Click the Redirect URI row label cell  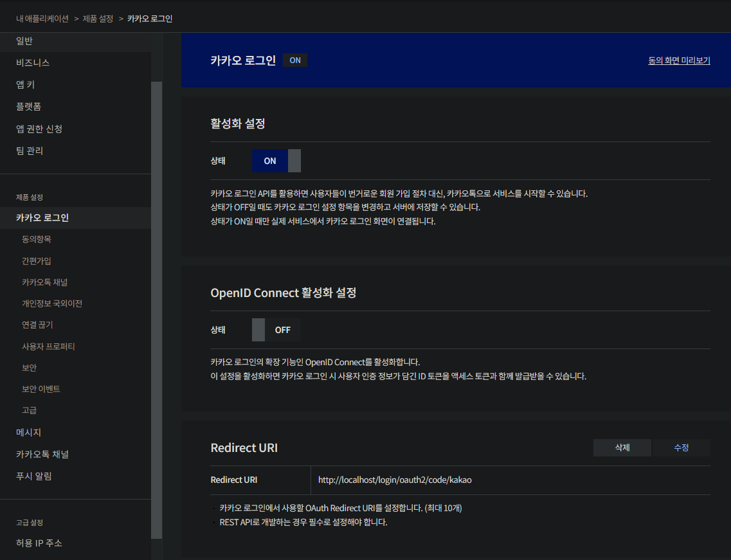click(x=260, y=480)
